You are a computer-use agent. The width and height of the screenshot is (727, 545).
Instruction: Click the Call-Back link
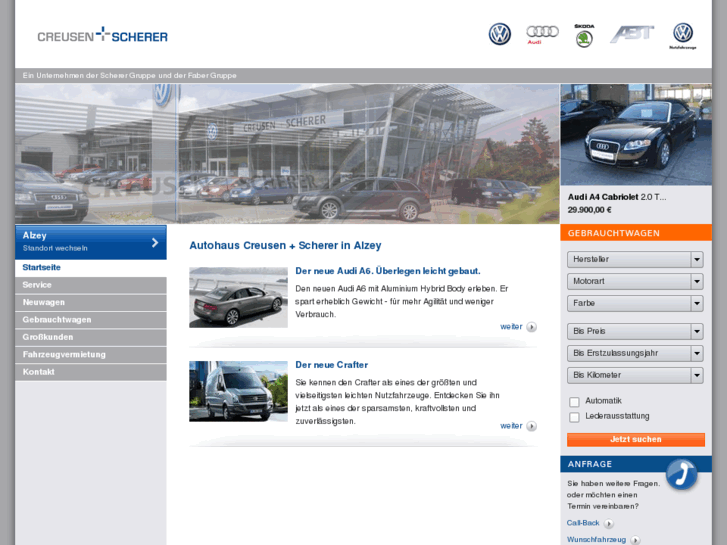click(583, 523)
